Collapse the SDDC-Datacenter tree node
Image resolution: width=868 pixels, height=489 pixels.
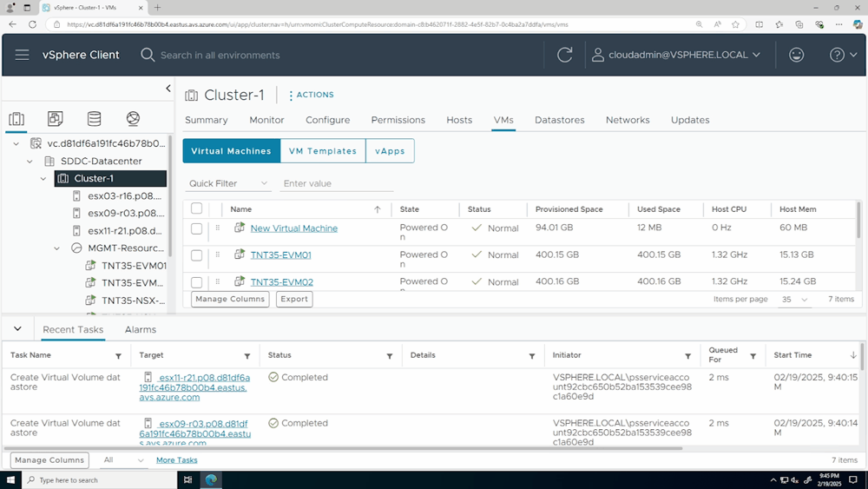coord(30,162)
